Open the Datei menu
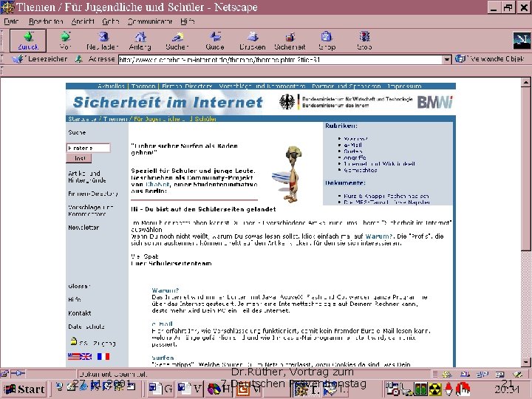Screen dimensions: 532x399 (11, 21)
